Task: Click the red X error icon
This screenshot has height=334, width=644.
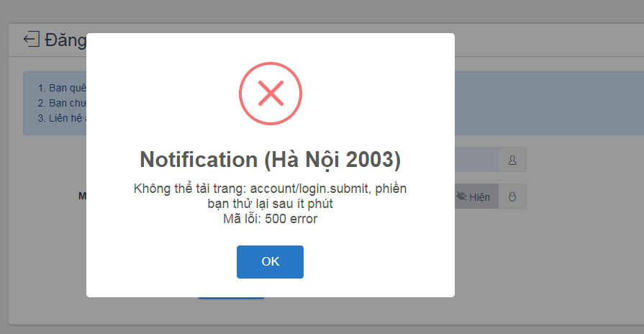Action: point(271,94)
